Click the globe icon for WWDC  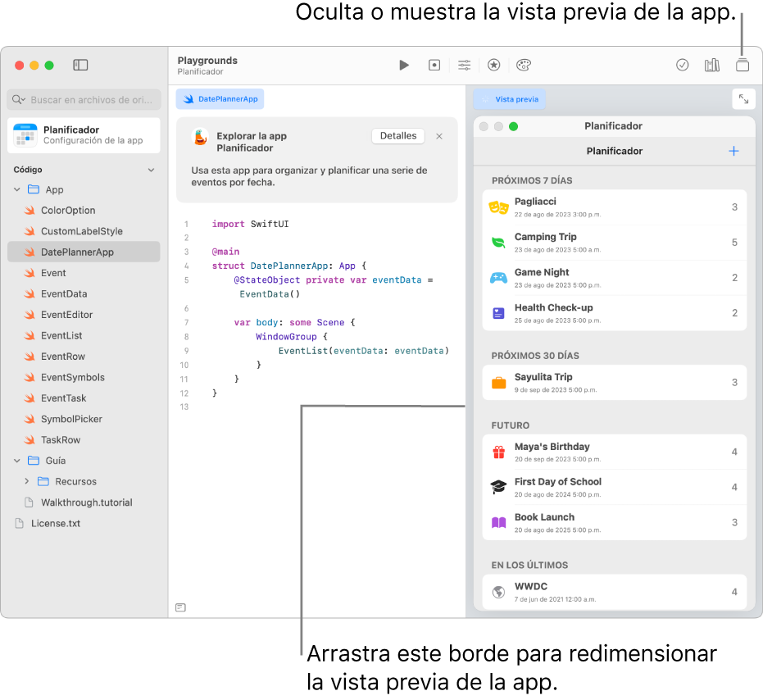pos(499,592)
